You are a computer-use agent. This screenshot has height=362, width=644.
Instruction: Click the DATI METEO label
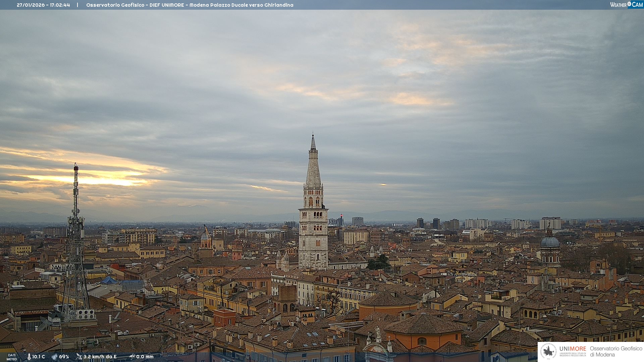[12, 357]
